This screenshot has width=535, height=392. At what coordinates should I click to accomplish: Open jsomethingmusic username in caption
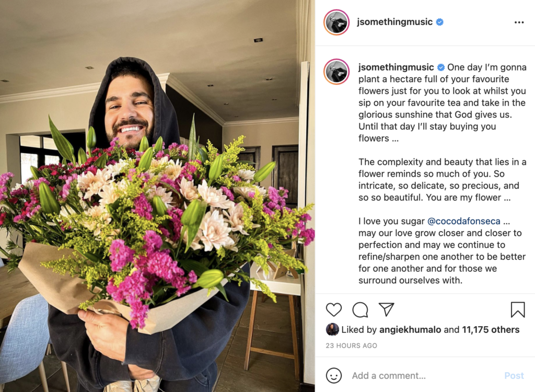pyautogui.click(x=396, y=67)
